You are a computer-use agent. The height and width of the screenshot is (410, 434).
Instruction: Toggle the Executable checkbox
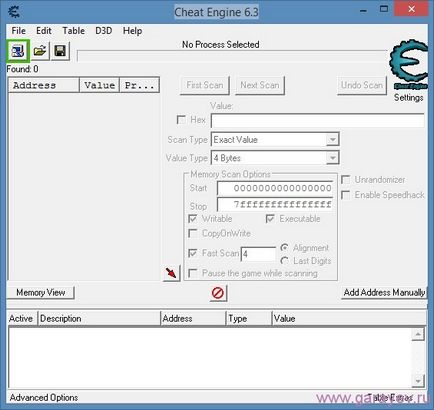point(270,219)
